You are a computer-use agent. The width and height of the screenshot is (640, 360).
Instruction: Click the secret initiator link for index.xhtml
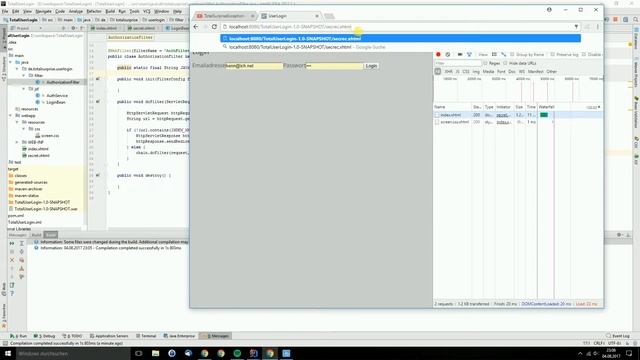[x=502, y=115]
